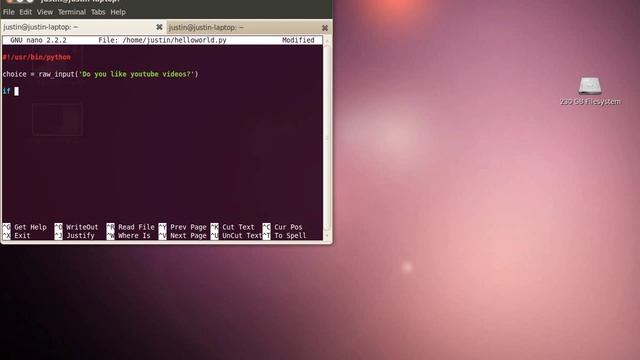
Task: Click the Modified status indicator
Action: tap(298, 40)
